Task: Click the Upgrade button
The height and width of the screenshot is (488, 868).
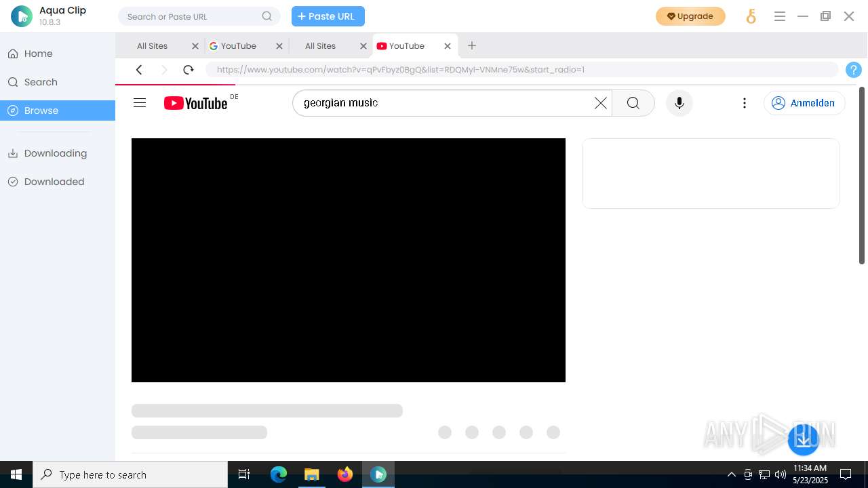Action: coord(690,16)
